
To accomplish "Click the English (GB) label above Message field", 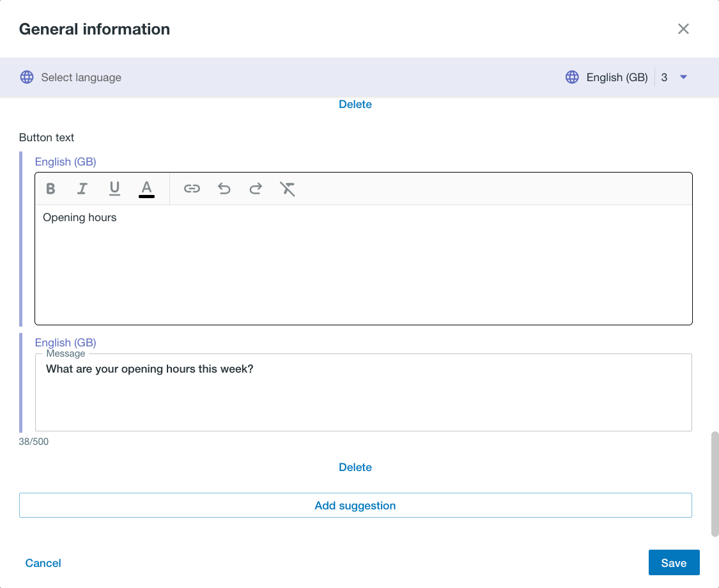I will [x=66, y=343].
